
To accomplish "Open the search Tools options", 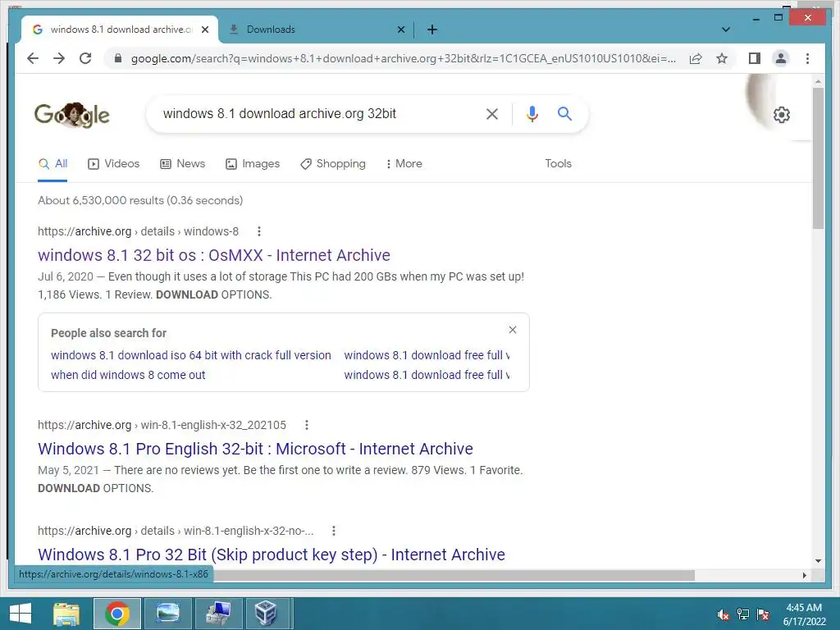I will pyautogui.click(x=558, y=164).
